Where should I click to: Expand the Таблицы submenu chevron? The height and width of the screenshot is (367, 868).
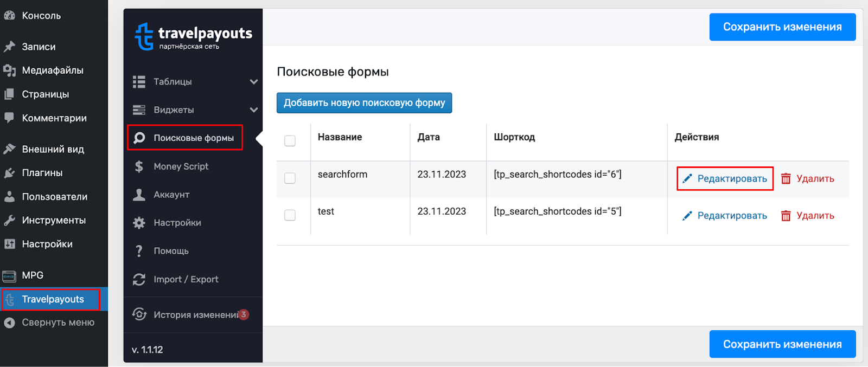(253, 82)
